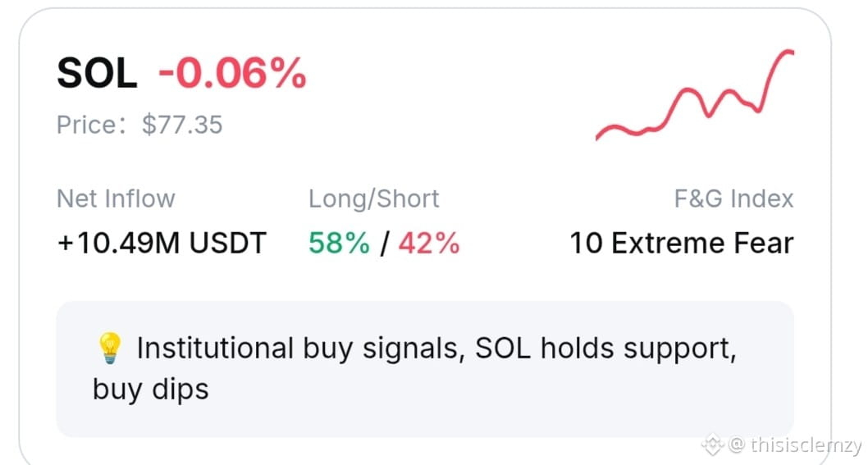Select the green 58% long percentage
The width and height of the screenshot is (868, 465).
point(339,243)
